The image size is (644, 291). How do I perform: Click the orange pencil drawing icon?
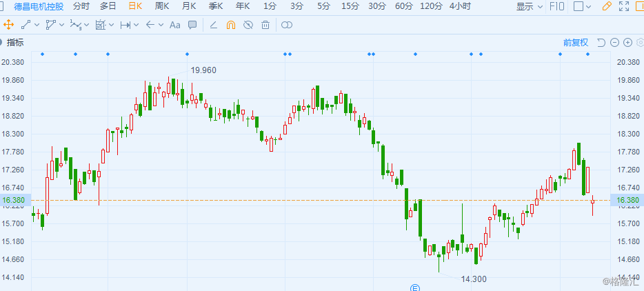(x=607, y=6)
